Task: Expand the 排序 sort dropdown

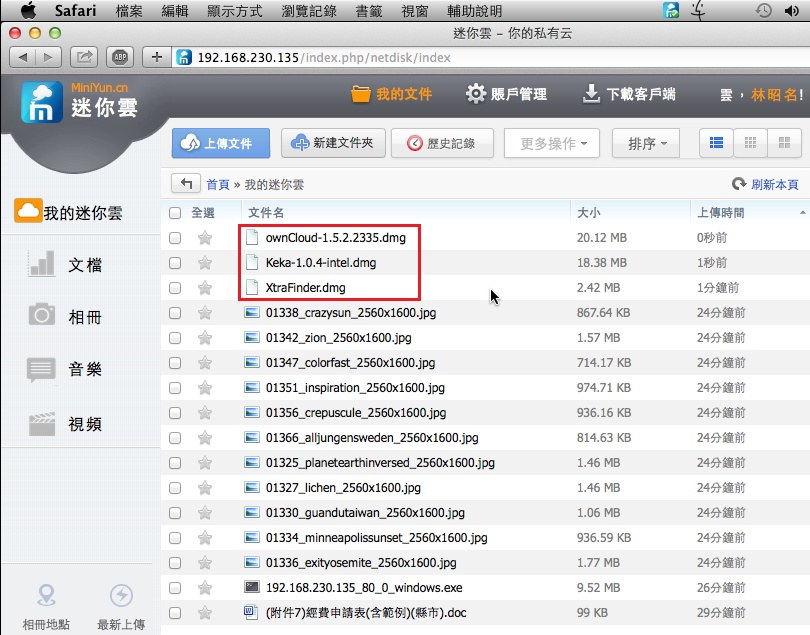Action: tap(646, 143)
